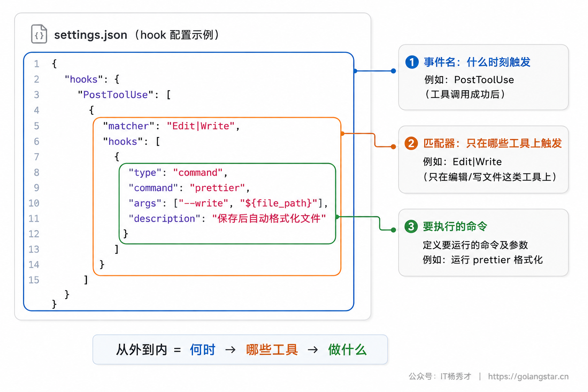Click line number 10 in the gutter
This screenshot has height=392, width=588.
[34, 203]
